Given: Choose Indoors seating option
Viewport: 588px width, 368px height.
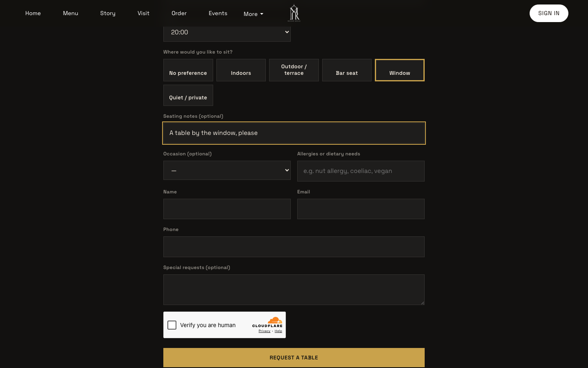Looking at the screenshot, I should coord(241,70).
